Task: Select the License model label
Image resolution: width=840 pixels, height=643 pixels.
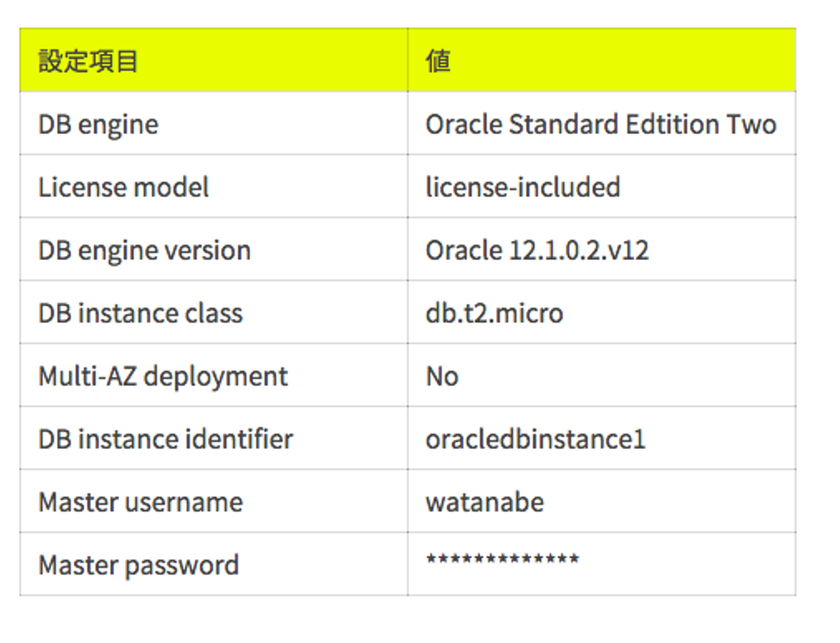Action: pyautogui.click(x=123, y=187)
